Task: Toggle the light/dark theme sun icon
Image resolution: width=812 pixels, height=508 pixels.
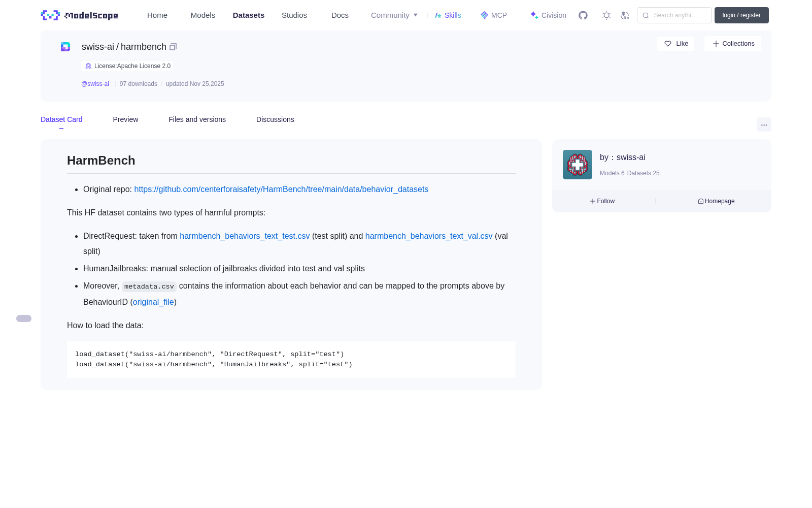Action: [606, 15]
